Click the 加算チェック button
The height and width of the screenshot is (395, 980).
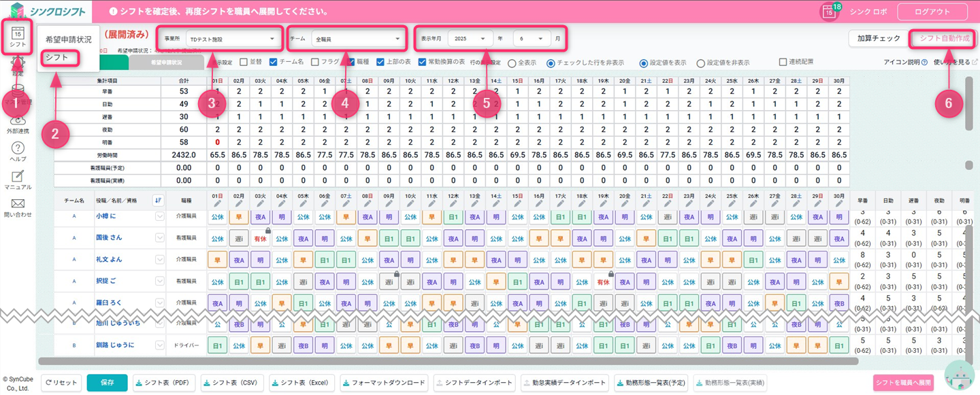tap(878, 39)
